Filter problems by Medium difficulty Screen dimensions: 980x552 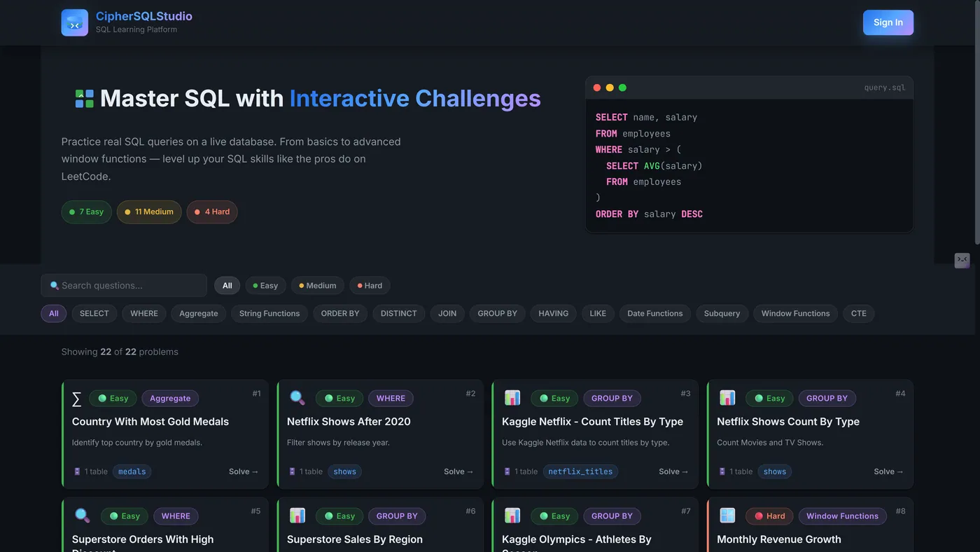[x=318, y=285]
